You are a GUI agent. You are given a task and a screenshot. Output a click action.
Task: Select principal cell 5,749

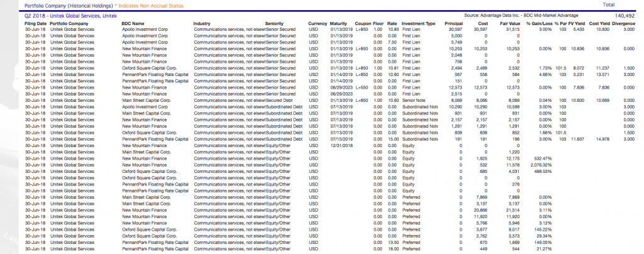point(457,42)
